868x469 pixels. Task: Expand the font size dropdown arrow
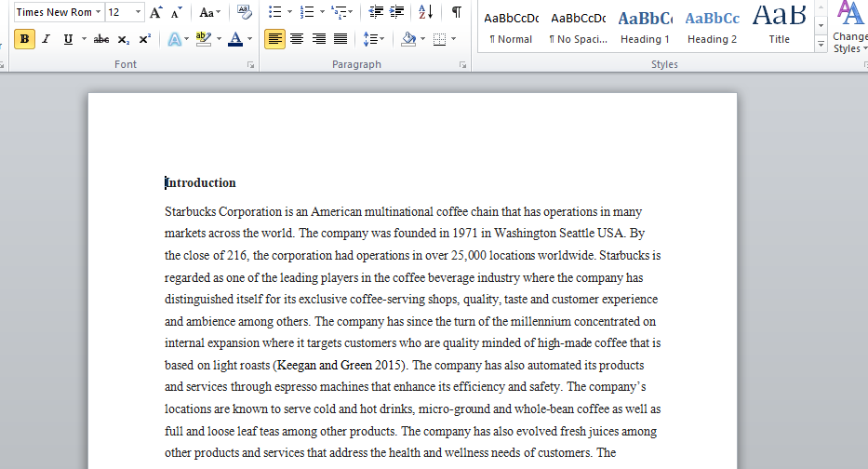click(x=138, y=12)
